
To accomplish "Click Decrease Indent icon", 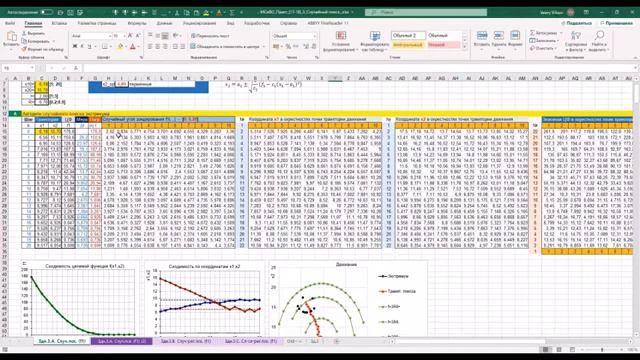I will pyautogui.click(x=175, y=47).
